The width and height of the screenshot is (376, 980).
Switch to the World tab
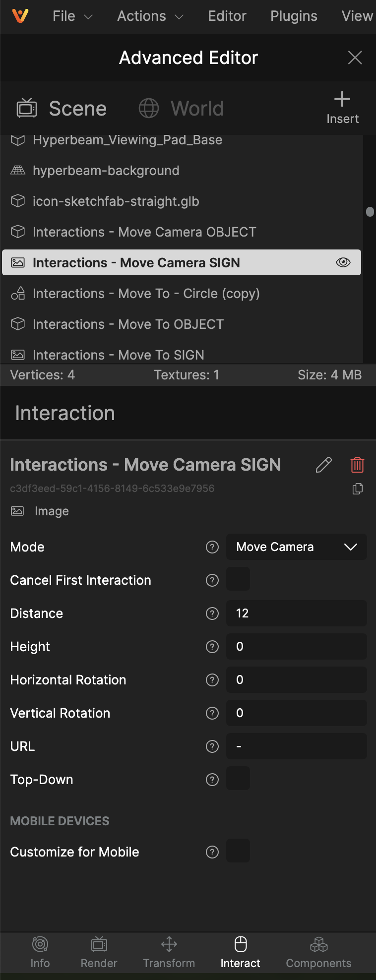182,108
